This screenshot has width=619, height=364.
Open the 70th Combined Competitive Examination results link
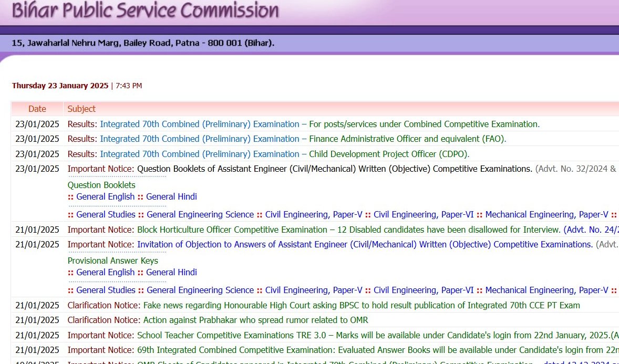click(x=319, y=124)
